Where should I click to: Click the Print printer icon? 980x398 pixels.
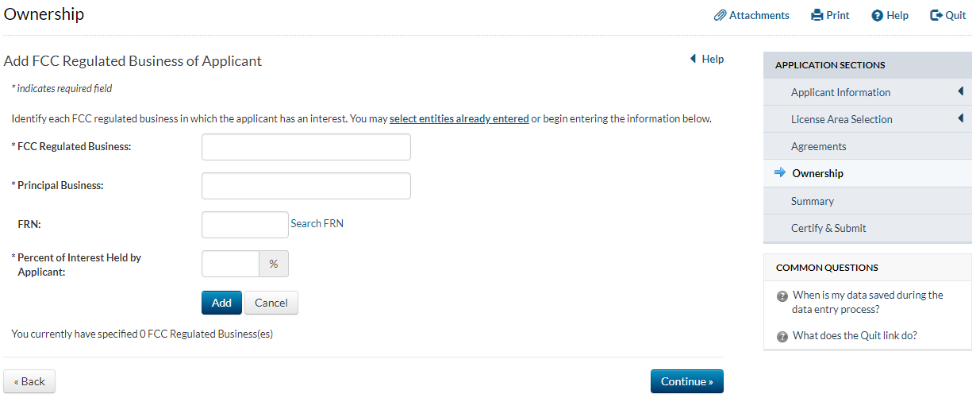click(817, 15)
